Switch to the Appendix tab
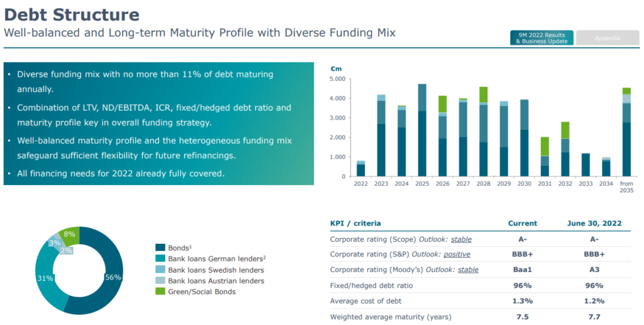 [x=608, y=38]
